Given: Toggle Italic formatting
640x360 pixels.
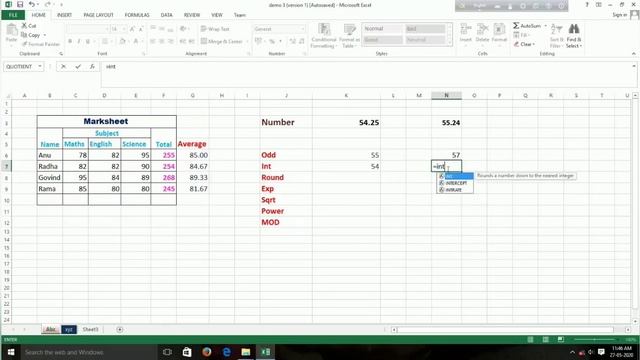Looking at the screenshot, I should coord(79,41).
